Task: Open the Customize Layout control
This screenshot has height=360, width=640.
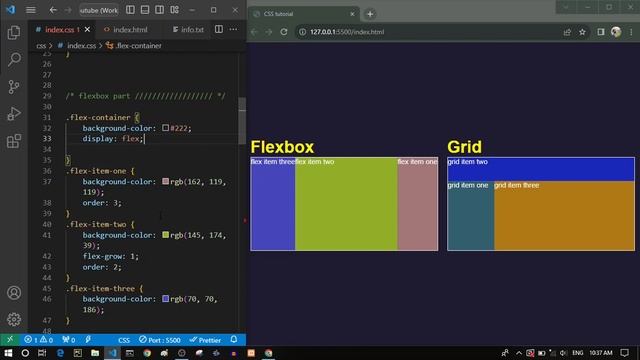Action: 175,10
